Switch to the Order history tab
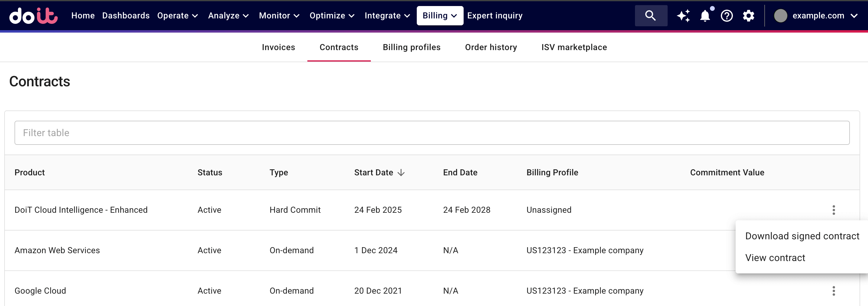This screenshot has height=306, width=868. tap(491, 47)
